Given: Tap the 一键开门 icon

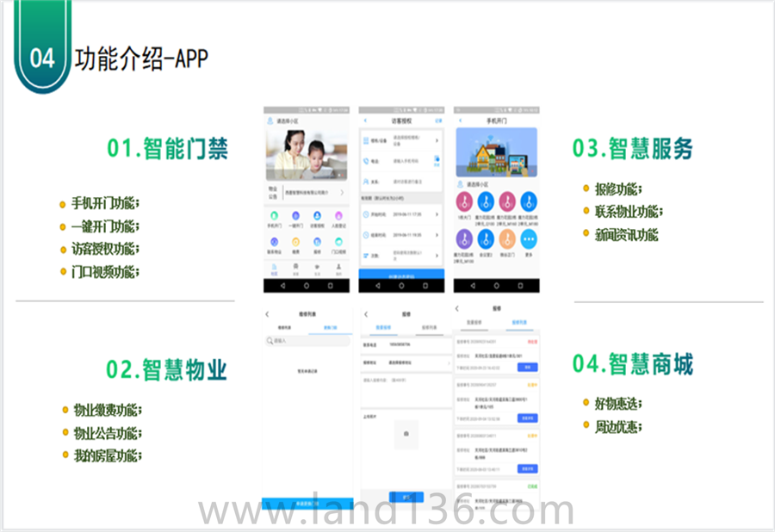Looking at the screenshot, I should pos(294,217).
